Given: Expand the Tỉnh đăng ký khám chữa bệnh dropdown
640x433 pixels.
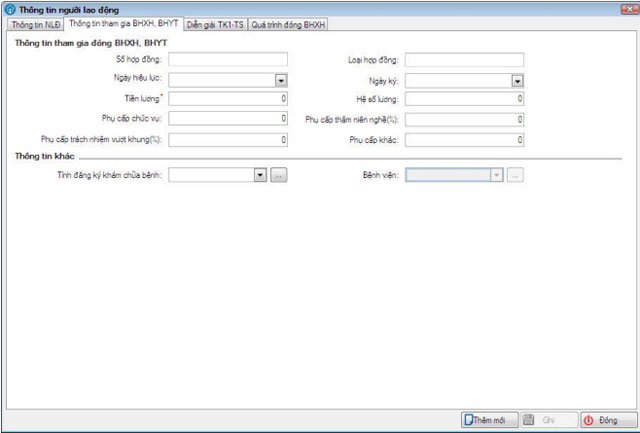Looking at the screenshot, I should 260,175.
